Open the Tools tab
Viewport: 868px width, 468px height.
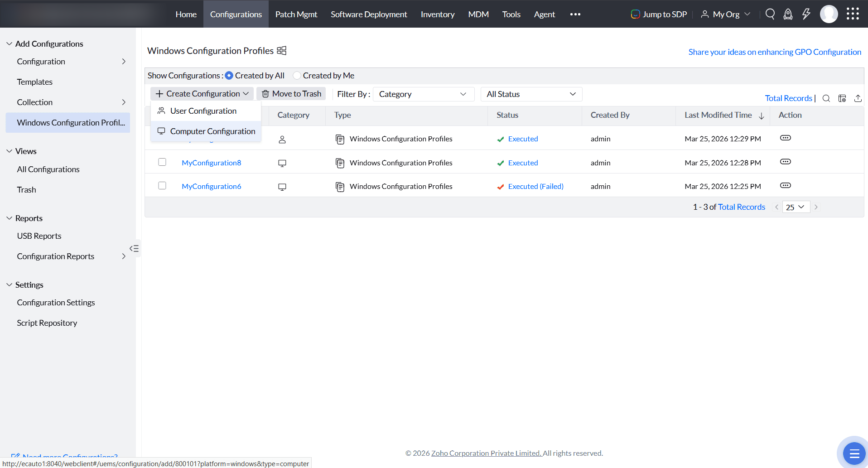[511, 14]
